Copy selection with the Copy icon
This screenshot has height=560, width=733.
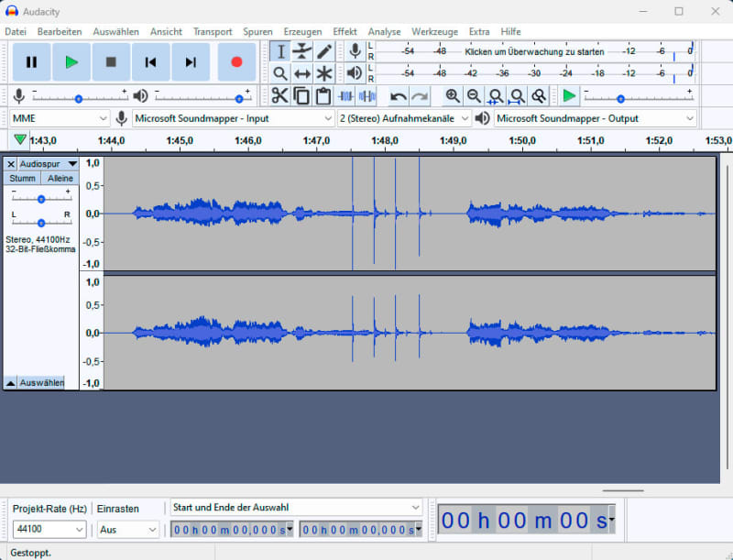tap(301, 96)
